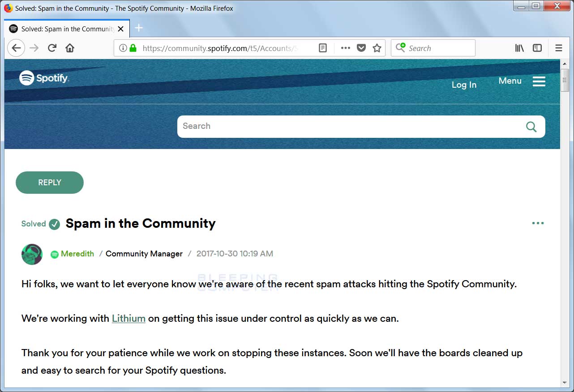Screen dimensions: 574x392
Task: Click the green REPLY button
Action: pos(50,183)
